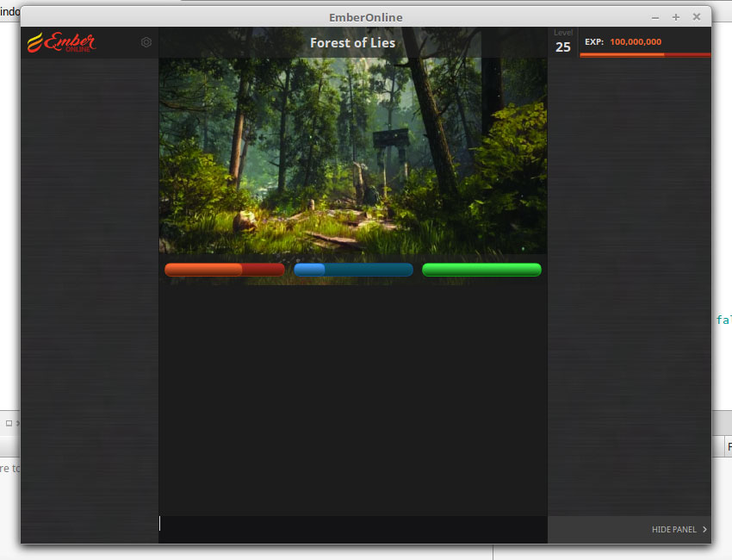Maximize the EmberOnline window
This screenshot has height=560, width=732.
point(676,17)
